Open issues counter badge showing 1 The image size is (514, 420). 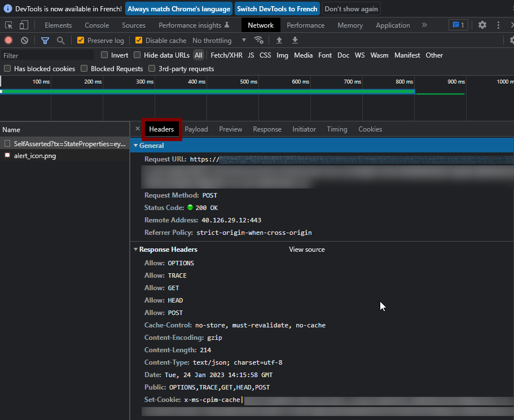[x=458, y=25]
